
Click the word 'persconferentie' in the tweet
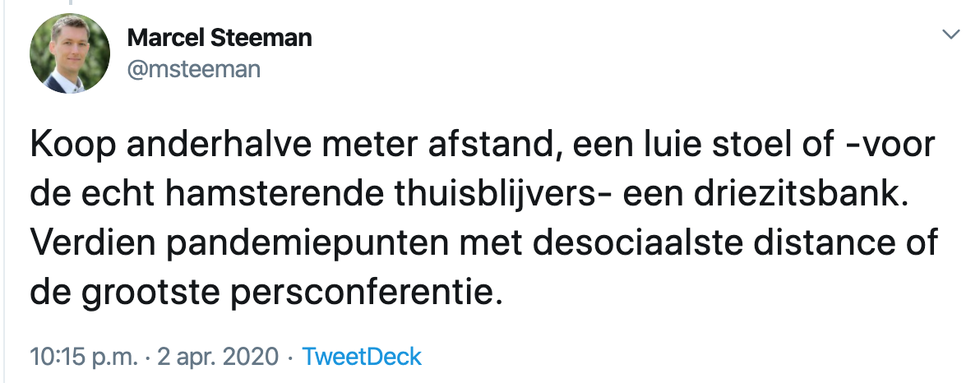click(368, 293)
